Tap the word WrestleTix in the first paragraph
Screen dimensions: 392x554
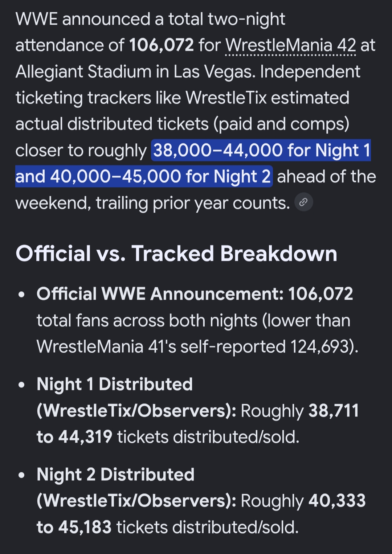coord(226,98)
